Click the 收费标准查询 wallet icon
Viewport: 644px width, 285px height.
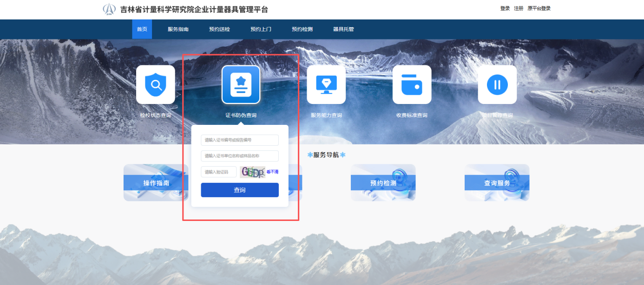coord(412,84)
